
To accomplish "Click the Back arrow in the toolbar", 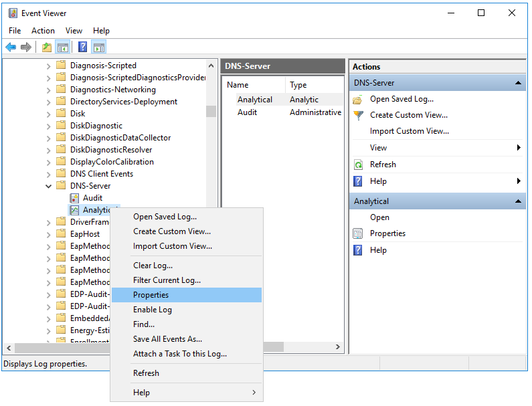I will tap(11, 47).
